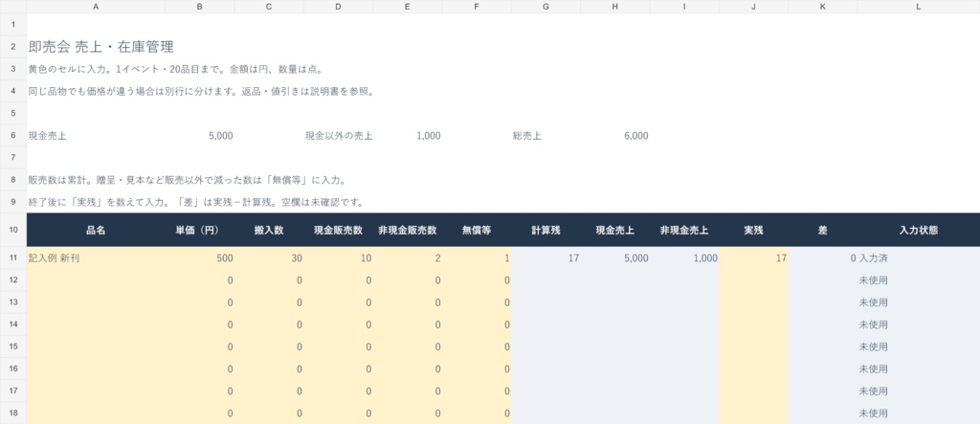Click the note starting 同じ品物でも価格が違う
The image size is (980, 424).
click(x=201, y=91)
